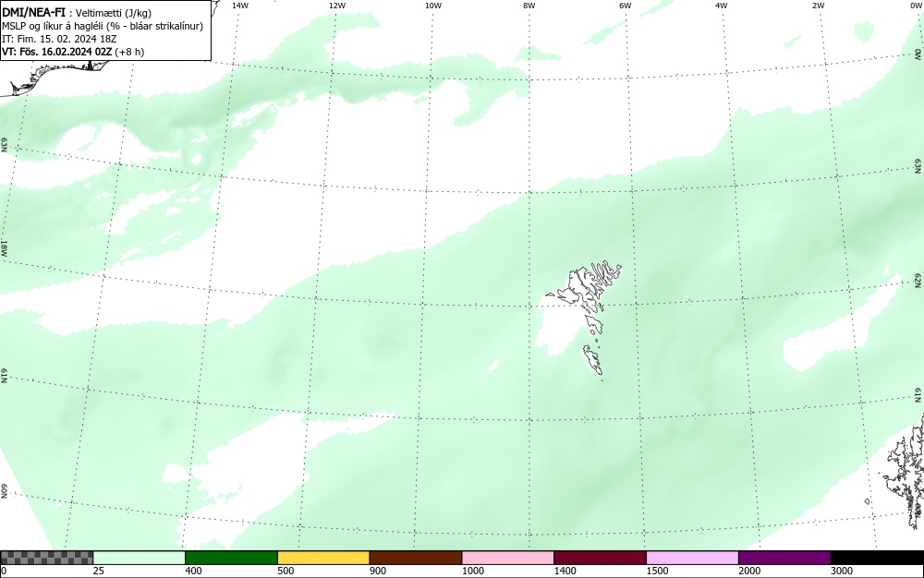Choose the pink 1000–1400 legend swatch
924x578 pixels.
508,558
